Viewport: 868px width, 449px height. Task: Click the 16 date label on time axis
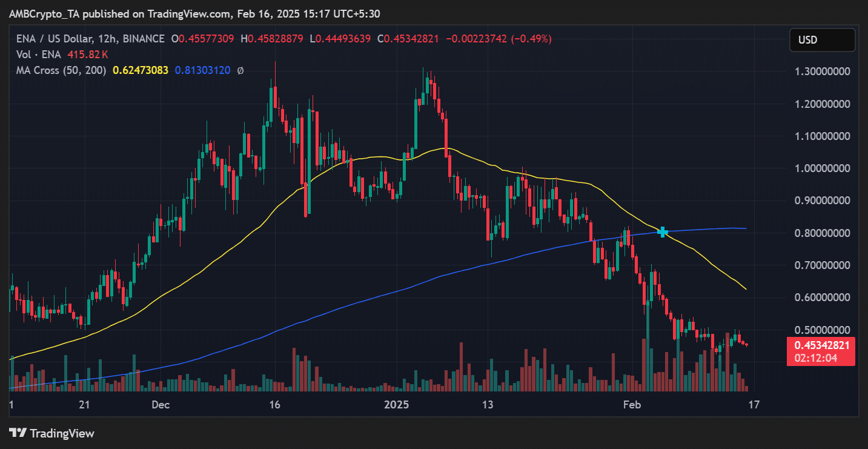click(x=274, y=404)
